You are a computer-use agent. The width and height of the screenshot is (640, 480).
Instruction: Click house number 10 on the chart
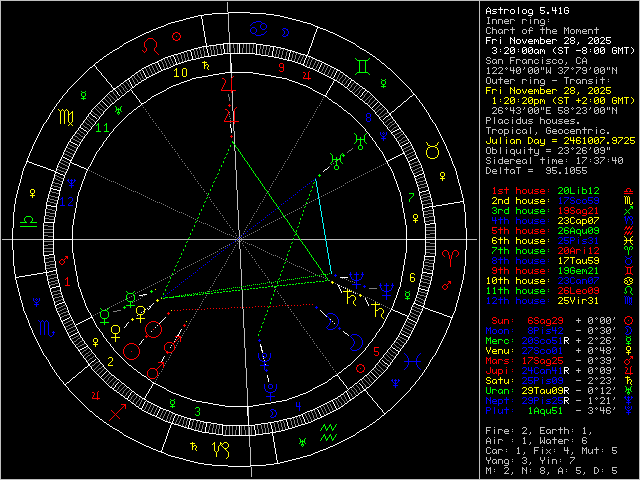click(181, 72)
